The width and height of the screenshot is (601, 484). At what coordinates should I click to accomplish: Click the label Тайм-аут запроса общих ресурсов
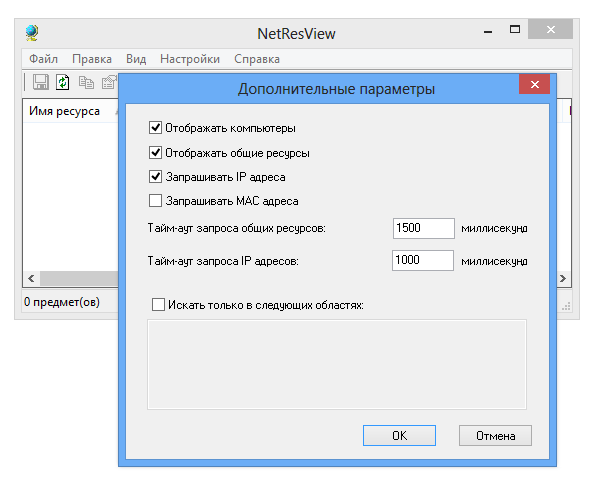(x=236, y=228)
